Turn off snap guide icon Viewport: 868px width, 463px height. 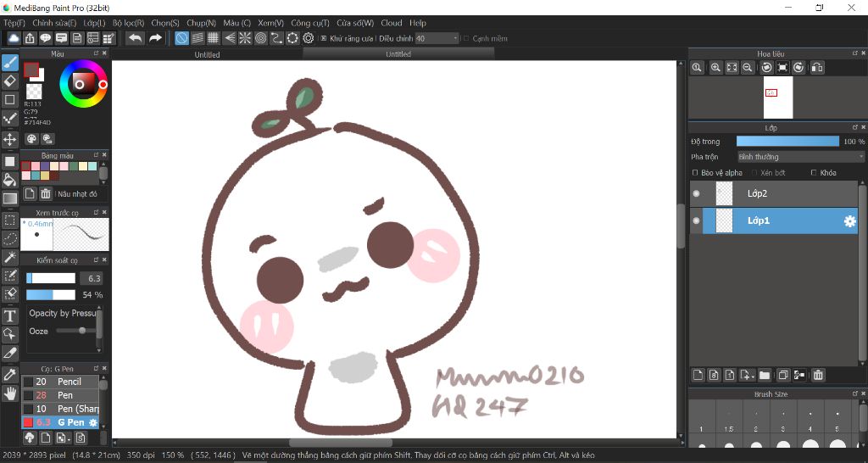point(181,38)
